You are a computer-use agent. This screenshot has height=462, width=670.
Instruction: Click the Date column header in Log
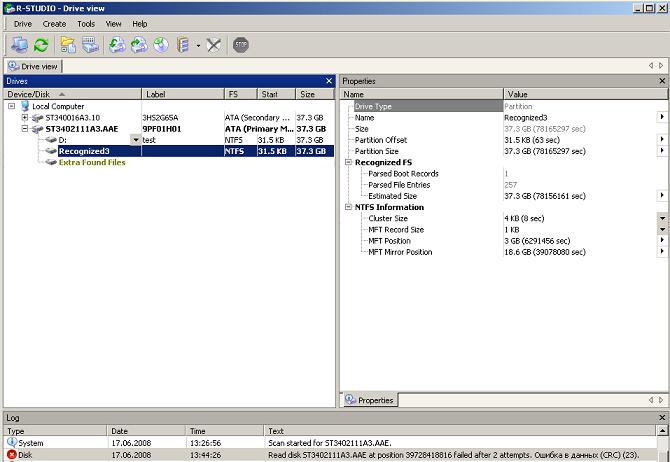(x=146, y=431)
